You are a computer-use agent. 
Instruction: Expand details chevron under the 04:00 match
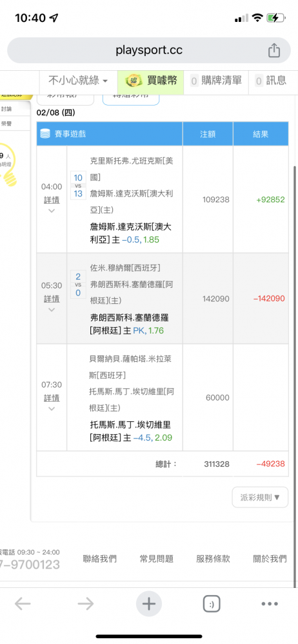pyautogui.click(x=52, y=211)
